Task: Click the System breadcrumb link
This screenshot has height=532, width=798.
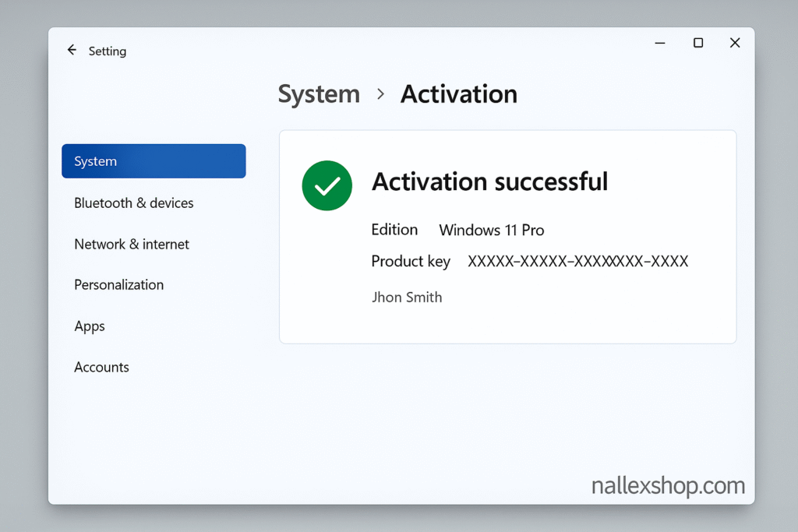Action: (319, 94)
